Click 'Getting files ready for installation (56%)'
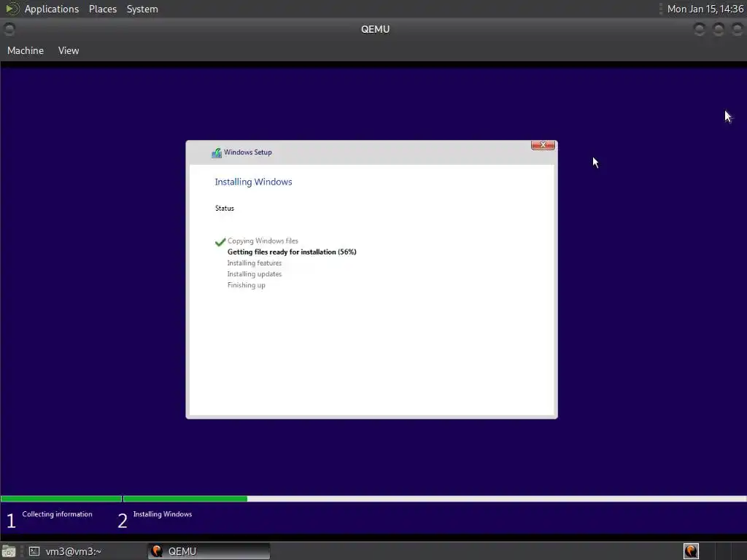The height and width of the screenshot is (560, 747). point(292,252)
